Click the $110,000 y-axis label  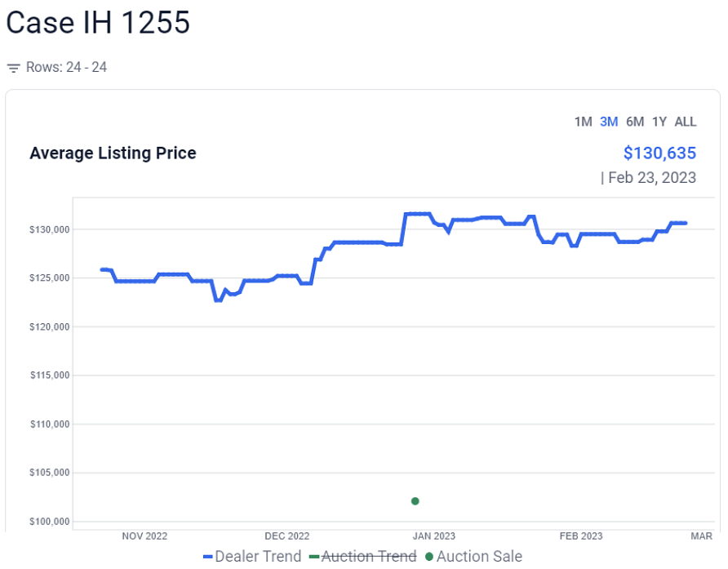tap(50, 424)
